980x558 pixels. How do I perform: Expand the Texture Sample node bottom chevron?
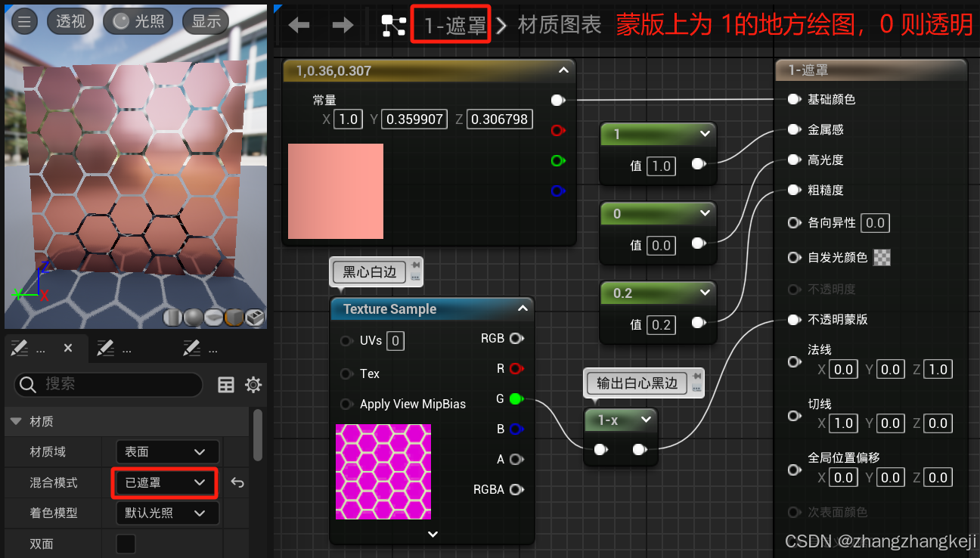tap(433, 534)
